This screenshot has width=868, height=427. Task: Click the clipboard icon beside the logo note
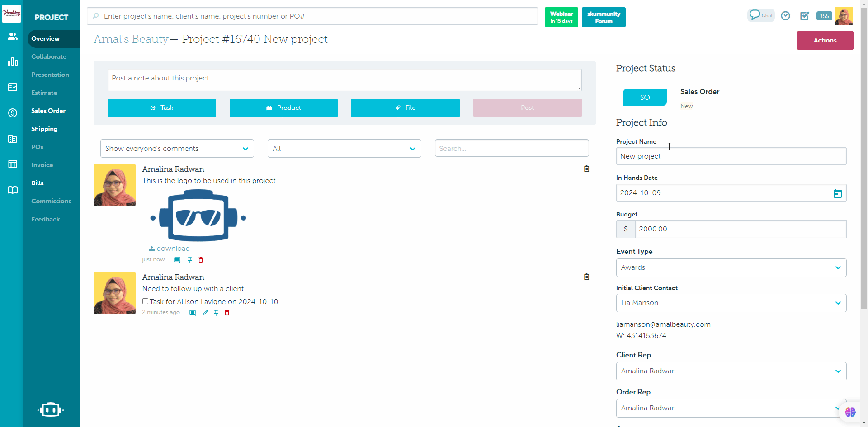tap(586, 169)
